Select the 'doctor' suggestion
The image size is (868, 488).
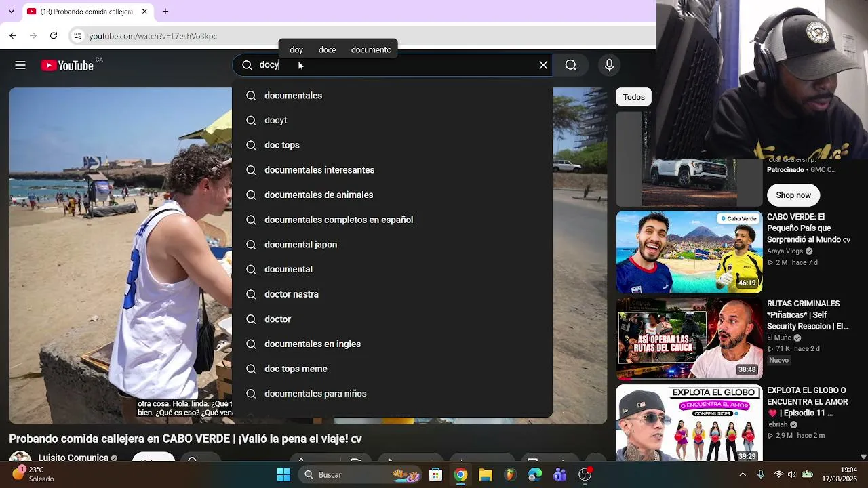[392, 319]
